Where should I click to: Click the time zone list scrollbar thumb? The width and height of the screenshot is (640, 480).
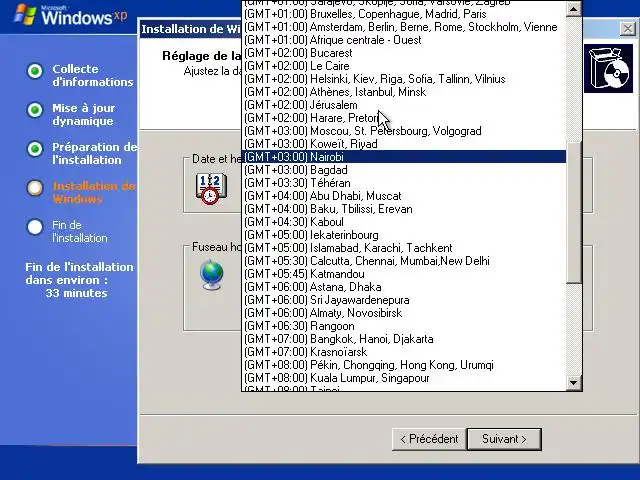573,212
